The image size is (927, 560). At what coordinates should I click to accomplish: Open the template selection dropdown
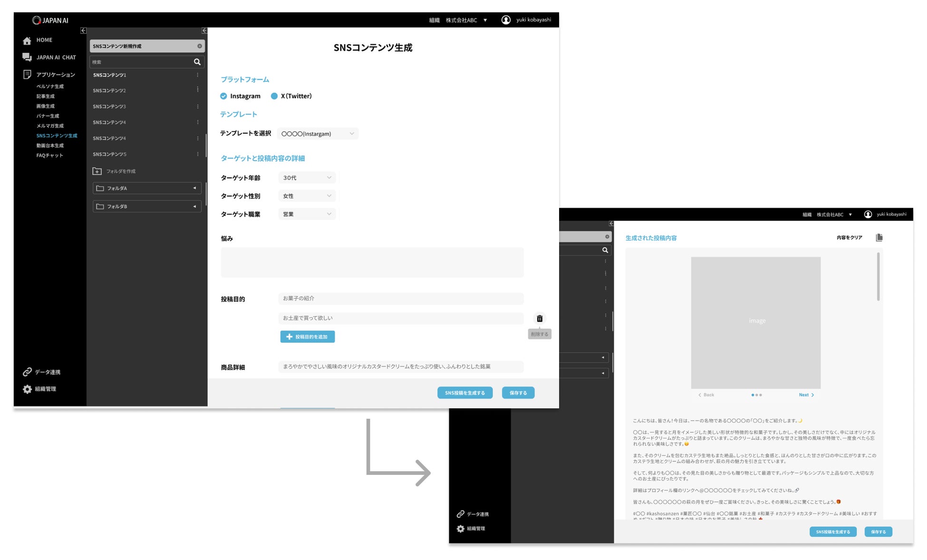pos(318,134)
